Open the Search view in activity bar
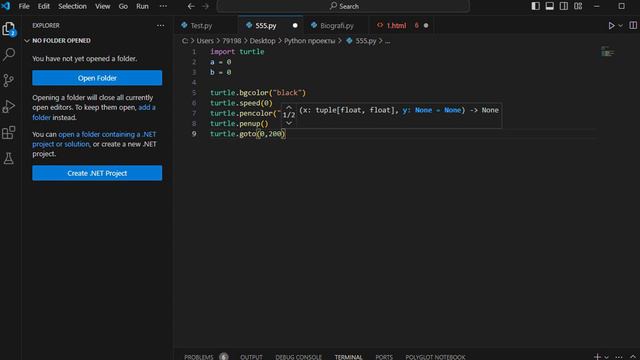Screen dimensions: 640x360 9,54
